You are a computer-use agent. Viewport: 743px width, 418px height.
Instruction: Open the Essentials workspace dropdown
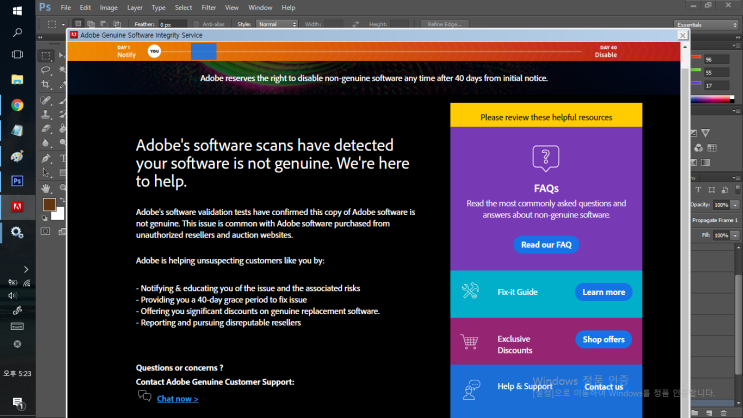coord(706,25)
